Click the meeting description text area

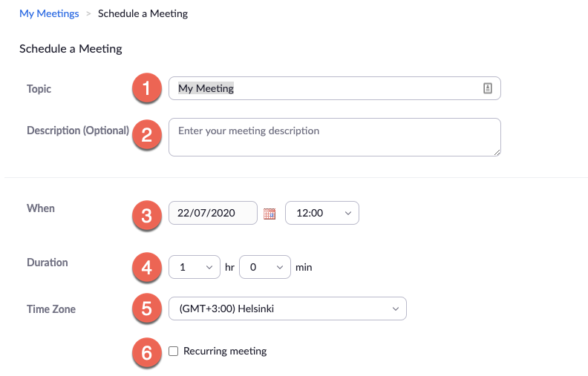tap(335, 137)
